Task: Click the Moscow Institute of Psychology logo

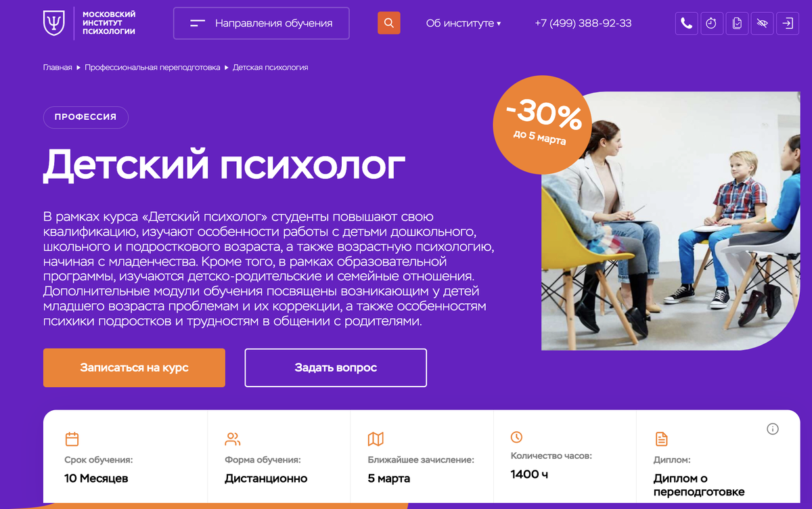Action: point(89,23)
